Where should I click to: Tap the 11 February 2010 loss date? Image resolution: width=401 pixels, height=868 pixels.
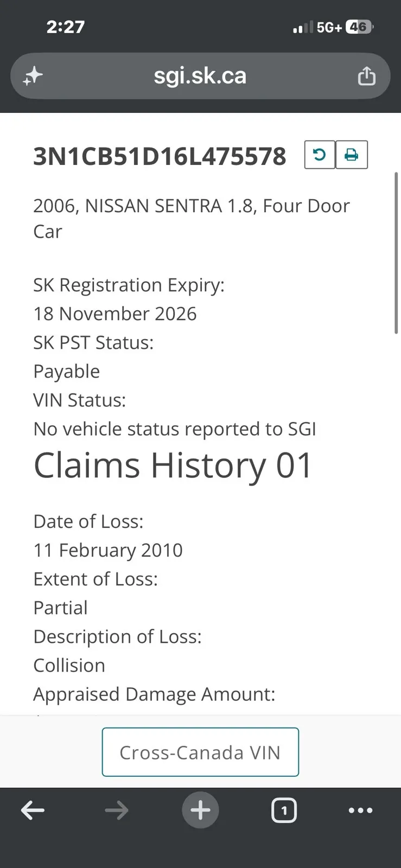click(108, 550)
